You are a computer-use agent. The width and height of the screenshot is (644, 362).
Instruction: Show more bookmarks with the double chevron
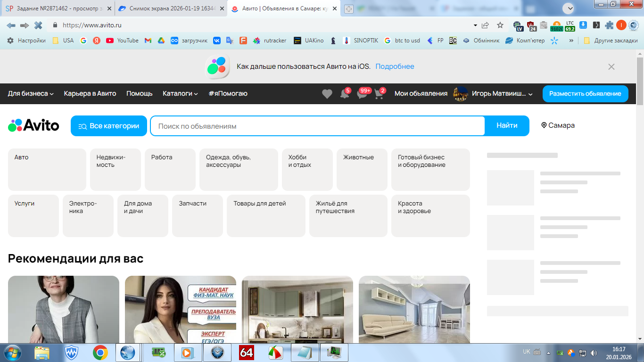click(571, 41)
